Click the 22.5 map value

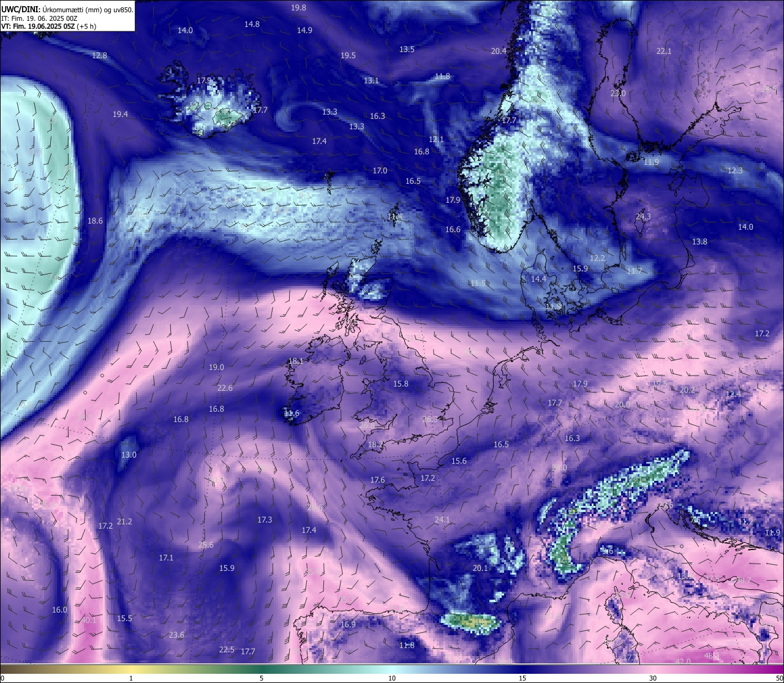tap(227, 649)
